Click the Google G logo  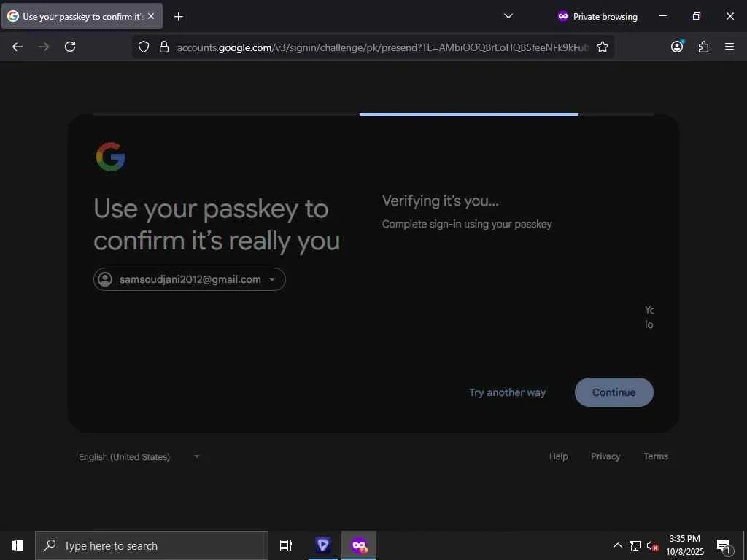[x=111, y=157]
